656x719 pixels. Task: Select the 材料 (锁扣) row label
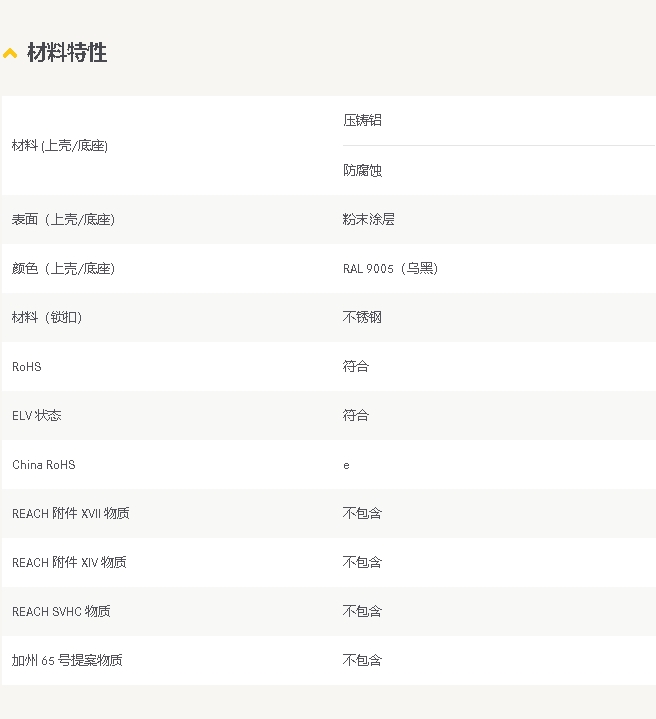[x=47, y=317]
